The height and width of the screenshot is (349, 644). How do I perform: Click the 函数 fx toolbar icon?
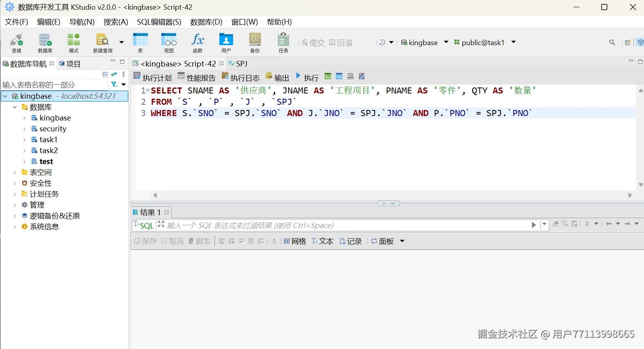coord(198,43)
